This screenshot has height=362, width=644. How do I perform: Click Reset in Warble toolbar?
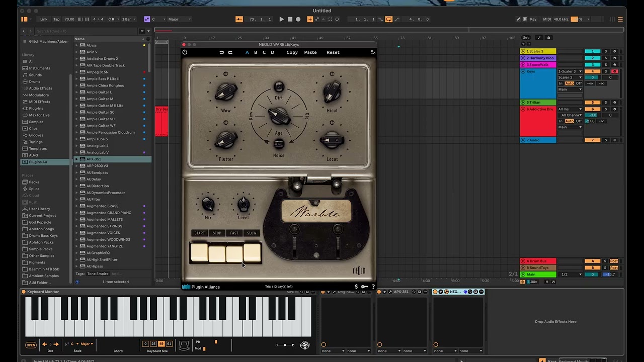(x=333, y=52)
